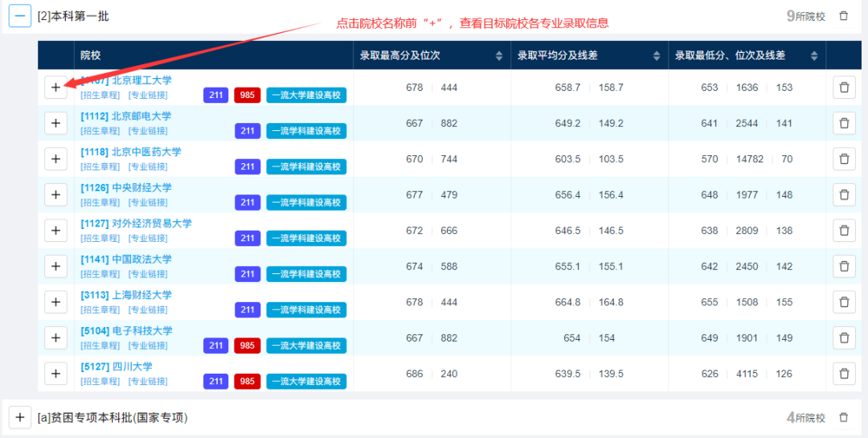Delete the 本科第一批 batch with trash icon
868x438 pixels.
click(843, 16)
